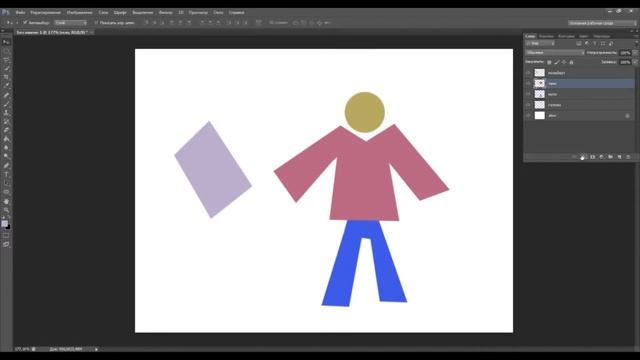Delete layer trash icon

pyautogui.click(x=629, y=157)
